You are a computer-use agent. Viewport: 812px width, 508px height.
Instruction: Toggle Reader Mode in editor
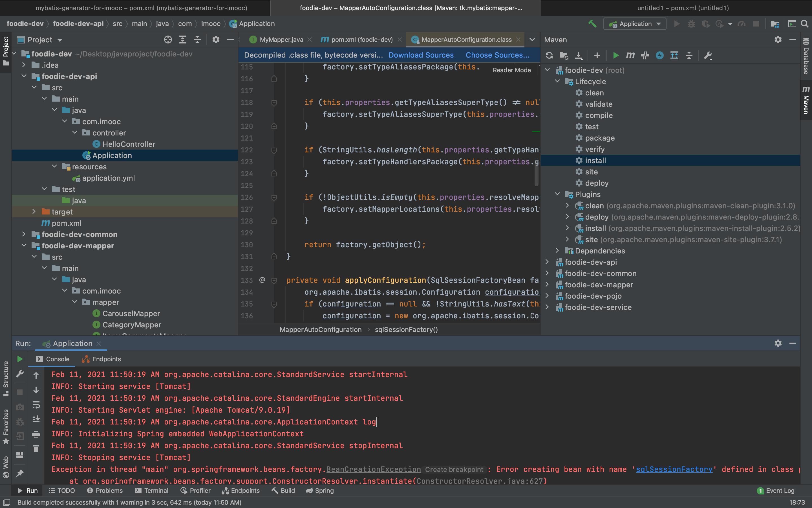(x=512, y=70)
